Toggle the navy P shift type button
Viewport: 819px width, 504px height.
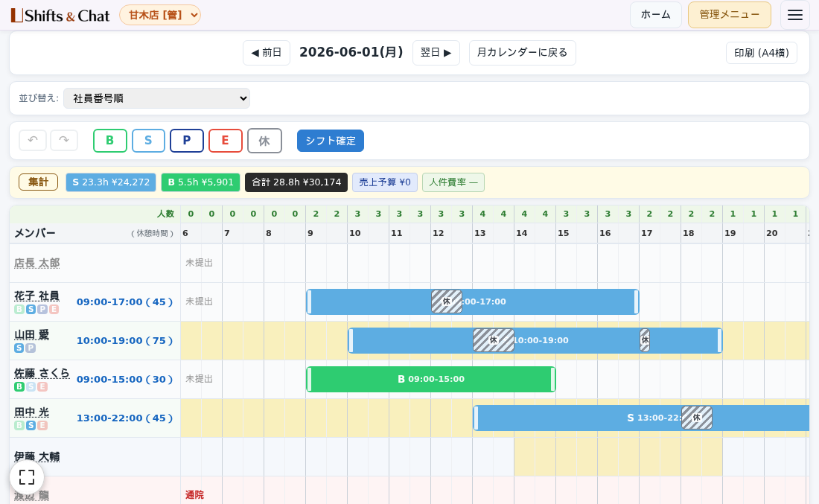187,141
